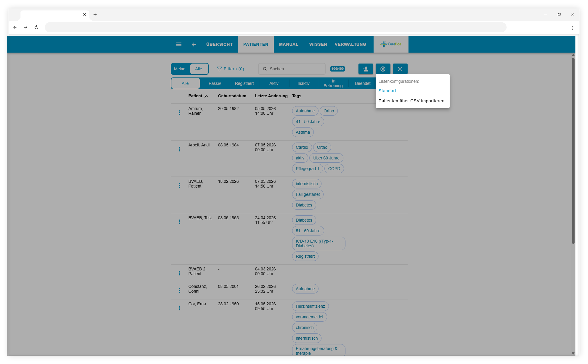
Task: Click the 51 - 60 Jahre tag
Action: (x=308, y=231)
